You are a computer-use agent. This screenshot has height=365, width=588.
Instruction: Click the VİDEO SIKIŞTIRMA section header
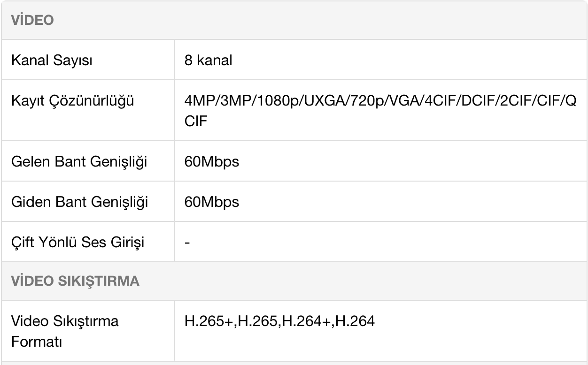coord(75,281)
